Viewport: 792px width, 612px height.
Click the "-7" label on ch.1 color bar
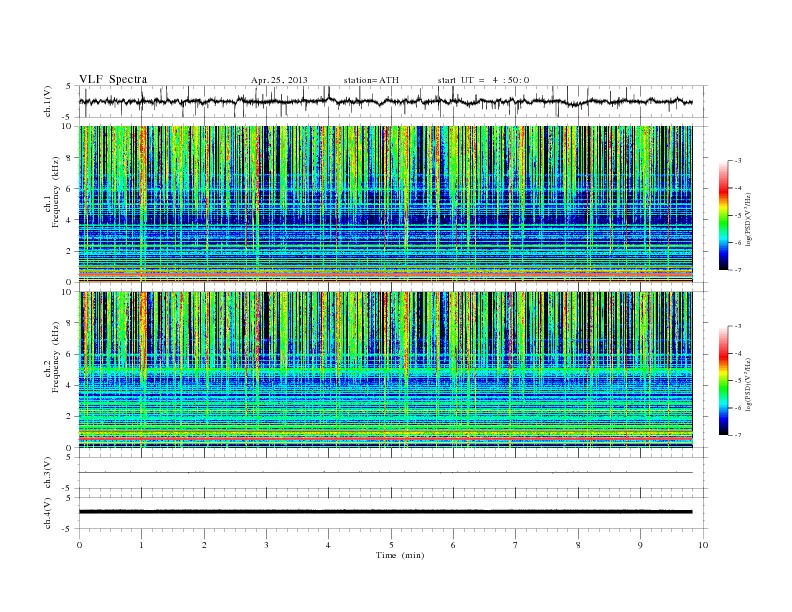coord(738,270)
